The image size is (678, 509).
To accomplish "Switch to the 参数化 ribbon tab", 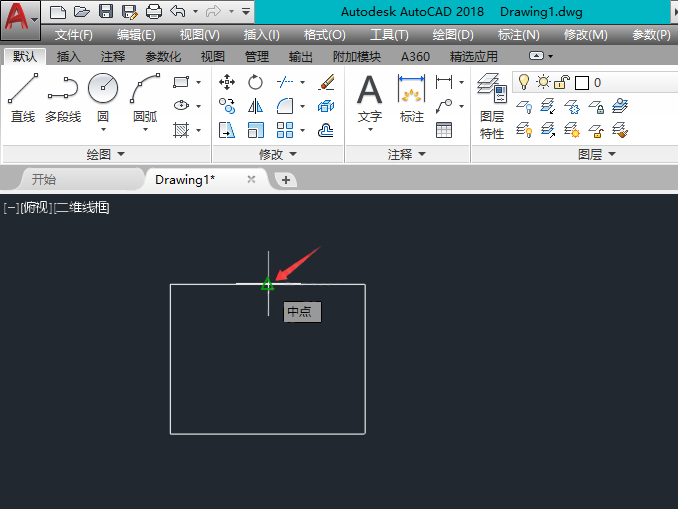I will (163, 57).
